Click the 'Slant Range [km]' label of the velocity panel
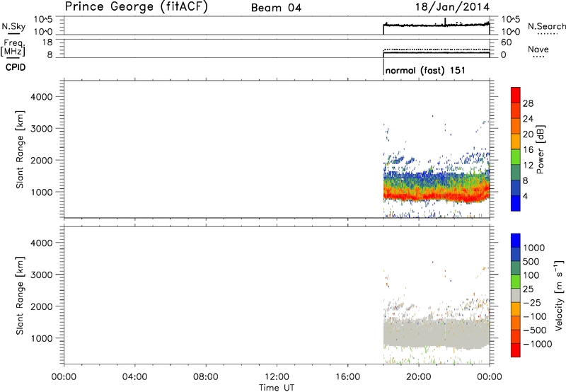This screenshot has width=566, height=392. [20, 296]
